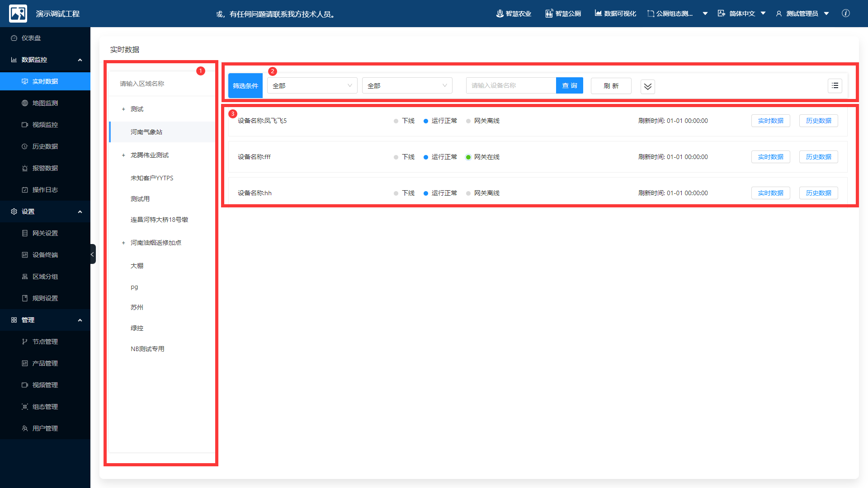The image size is (868, 488).
Task: Open the info icon in header
Action: click(x=845, y=14)
